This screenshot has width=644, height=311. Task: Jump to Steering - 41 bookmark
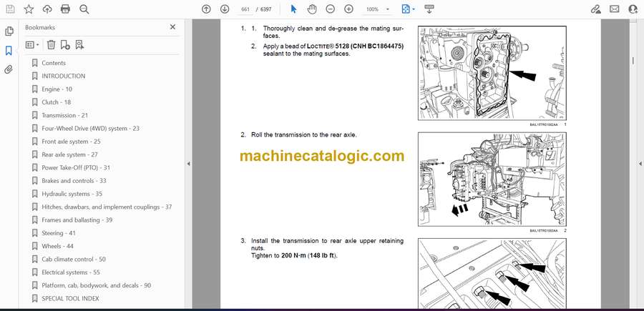tap(59, 233)
